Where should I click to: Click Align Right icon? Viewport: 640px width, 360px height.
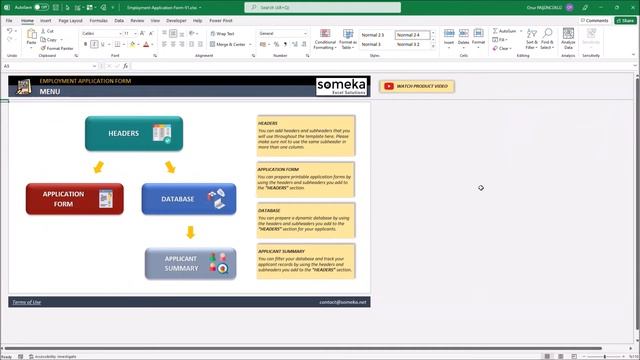pyautogui.click(x=182, y=44)
